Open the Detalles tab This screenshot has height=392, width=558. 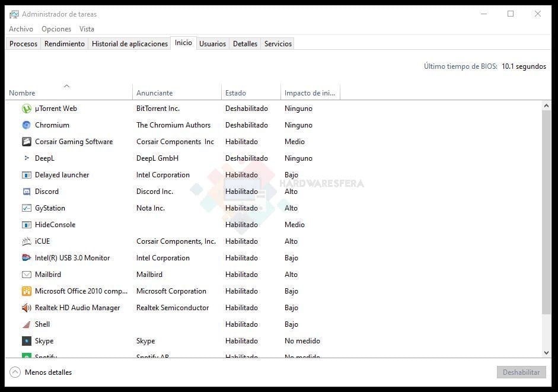tap(245, 44)
